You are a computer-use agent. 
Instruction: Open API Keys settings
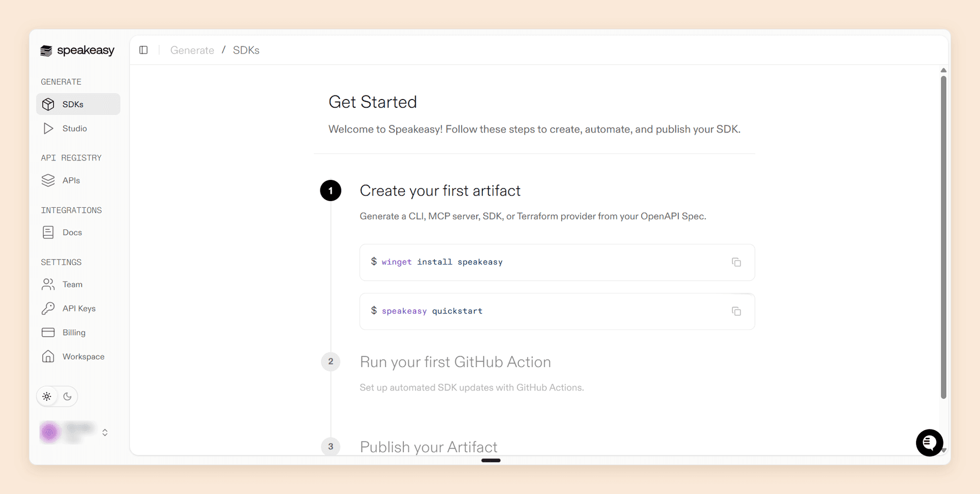click(78, 308)
